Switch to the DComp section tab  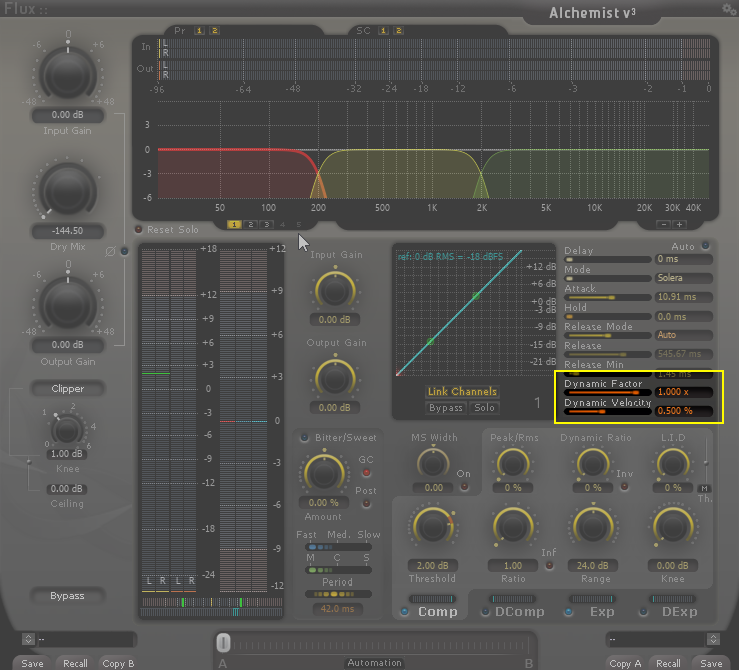pyautogui.click(x=518, y=611)
